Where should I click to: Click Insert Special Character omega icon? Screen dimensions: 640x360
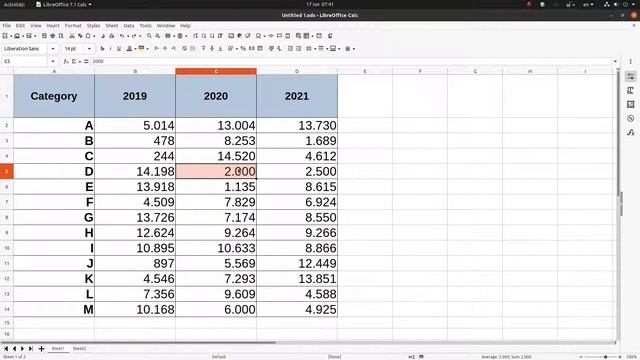(x=258, y=36)
